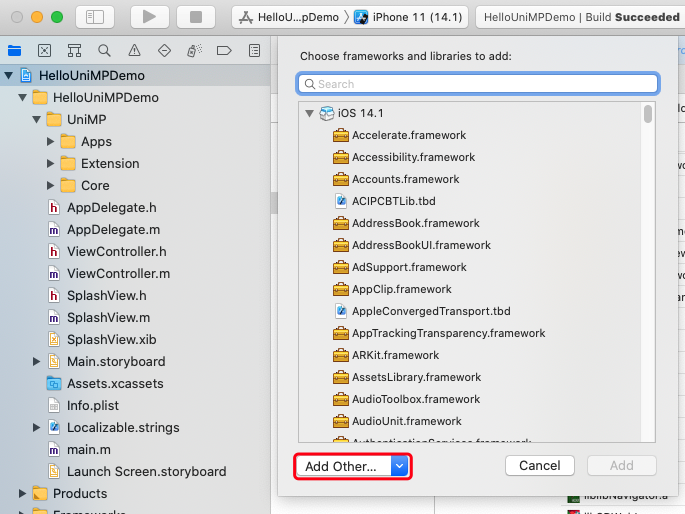Select the HelloU...pDemo scheme
Screen dimensions: 685x514
(289, 17)
